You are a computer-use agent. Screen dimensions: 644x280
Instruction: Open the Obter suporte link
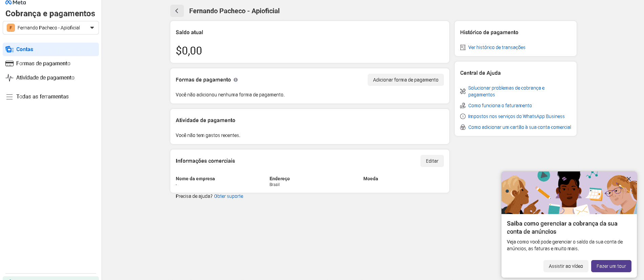229,196
